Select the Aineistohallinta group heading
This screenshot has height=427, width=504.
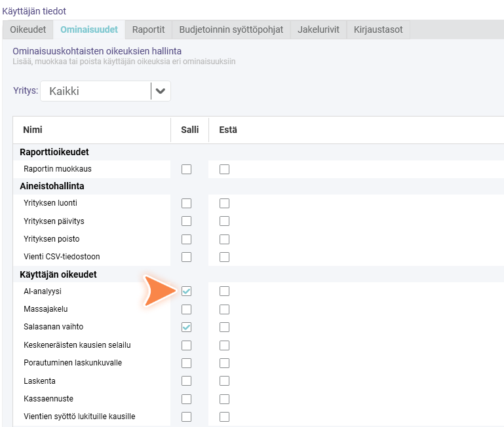click(x=52, y=186)
